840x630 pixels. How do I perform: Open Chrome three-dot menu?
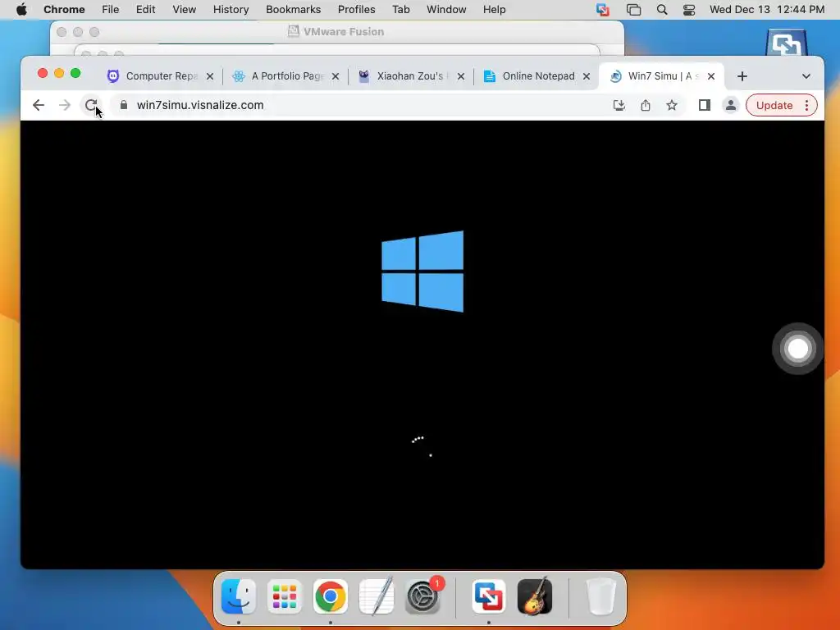pyautogui.click(x=807, y=105)
